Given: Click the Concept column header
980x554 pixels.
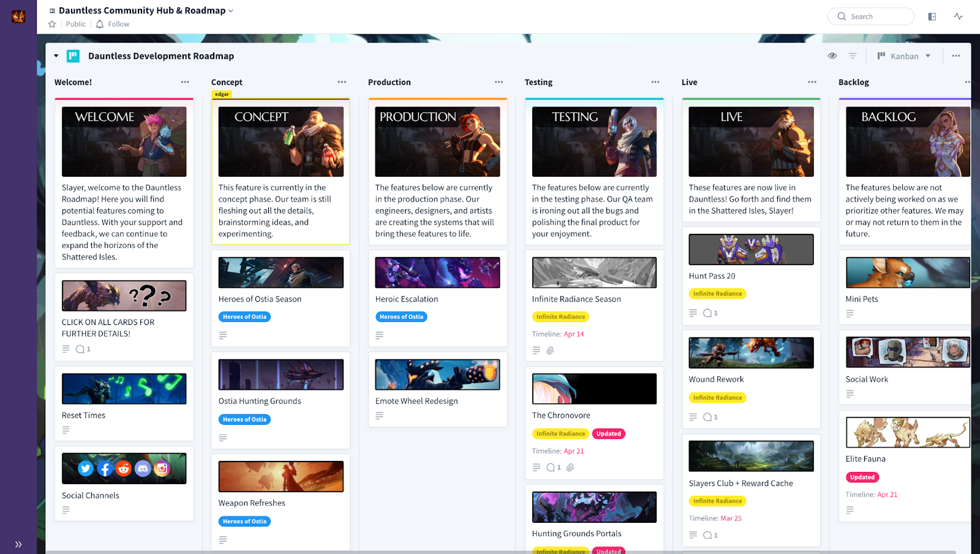Looking at the screenshot, I should coord(227,82).
